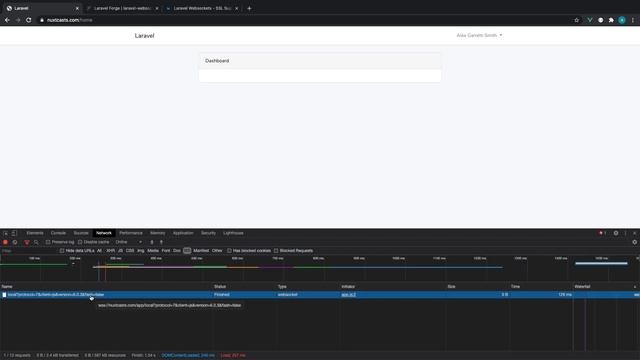
Task: Open the Network settings gear icon
Action: point(635,242)
